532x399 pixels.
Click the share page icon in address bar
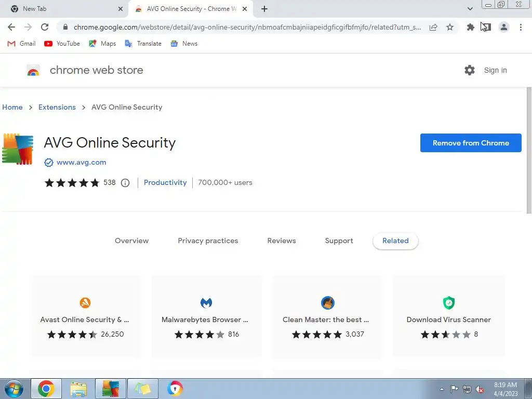[x=433, y=27]
